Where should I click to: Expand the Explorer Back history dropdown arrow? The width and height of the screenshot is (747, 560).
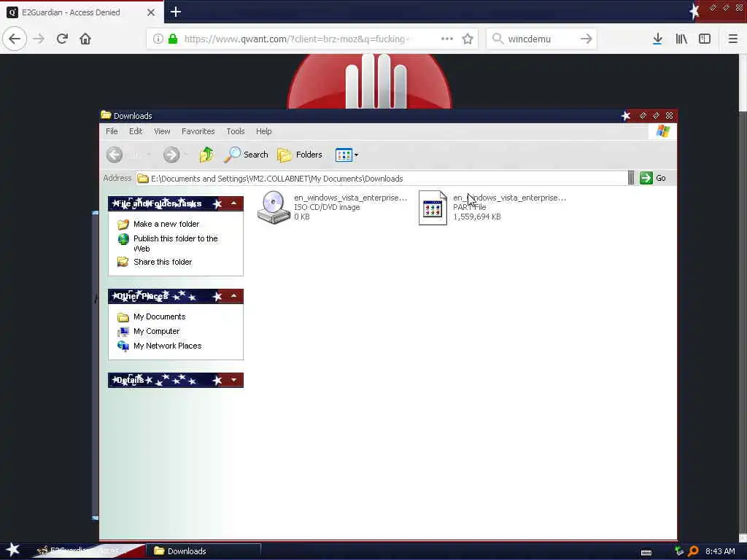pos(149,155)
